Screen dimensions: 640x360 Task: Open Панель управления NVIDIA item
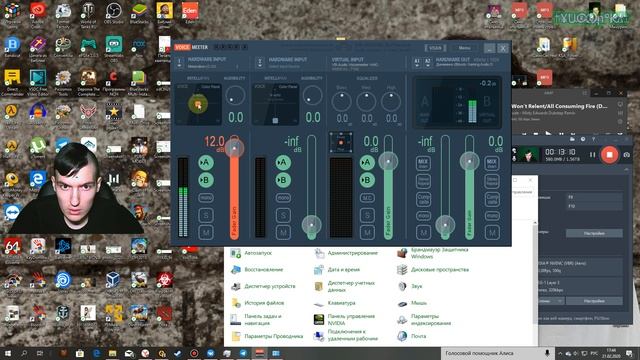tap(344, 319)
